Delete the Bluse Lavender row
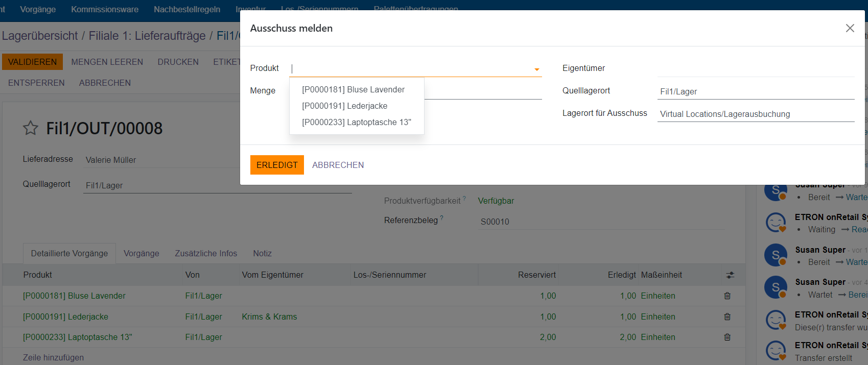Image resolution: width=868 pixels, height=365 pixels. tap(727, 296)
